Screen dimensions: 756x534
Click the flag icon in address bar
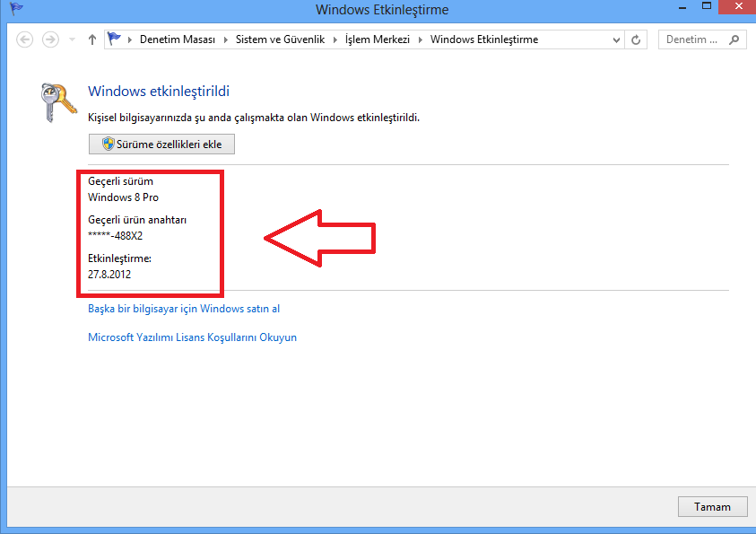point(115,39)
